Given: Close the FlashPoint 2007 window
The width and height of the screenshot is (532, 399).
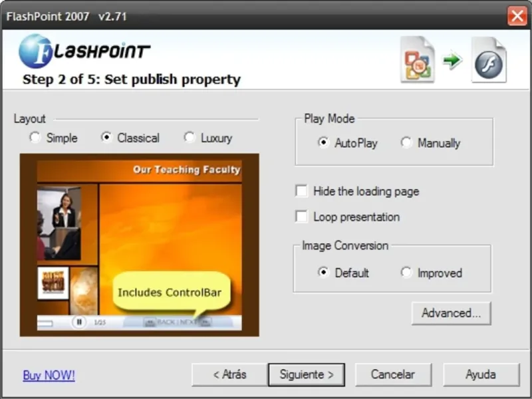Looking at the screenshot, I should [x=517, y=15].
